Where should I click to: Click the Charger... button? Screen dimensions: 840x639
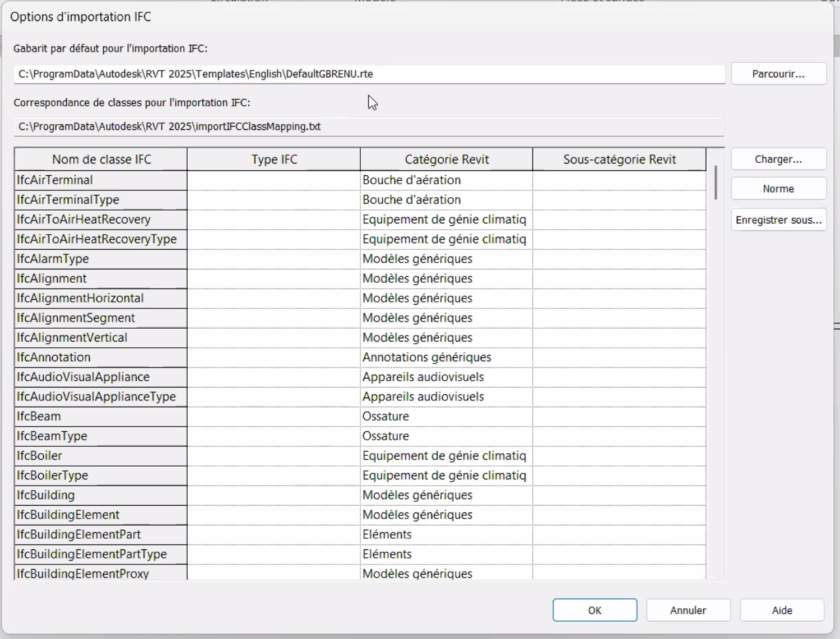778,158
